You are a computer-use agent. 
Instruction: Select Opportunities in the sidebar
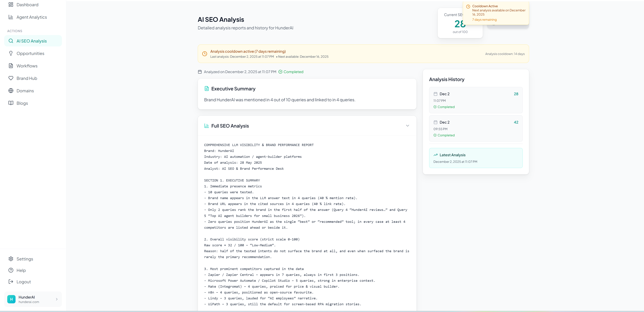(x=31, y=53)
